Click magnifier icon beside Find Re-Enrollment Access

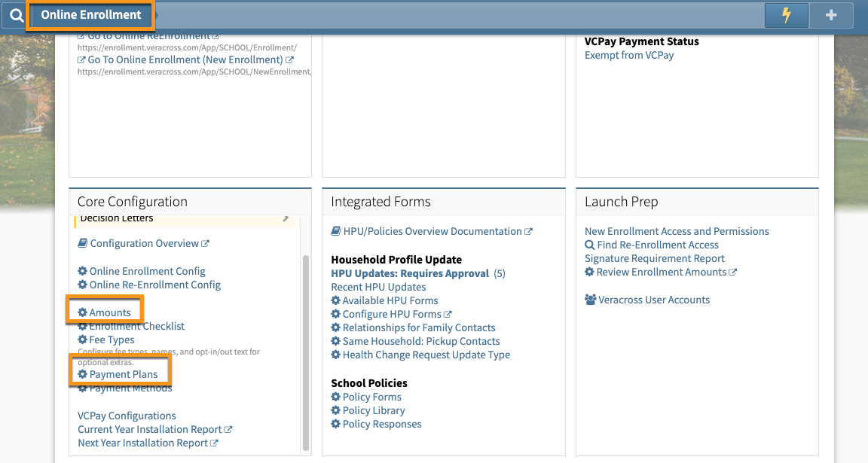(x=589, y=245)
